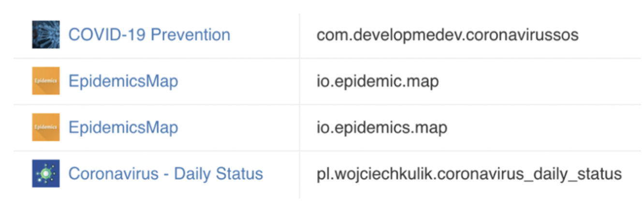Click the Coronavirus - Daily Status blue icon
Image resolution: width=644 pixels, height=205 pixels.
[x=46, y=174]
